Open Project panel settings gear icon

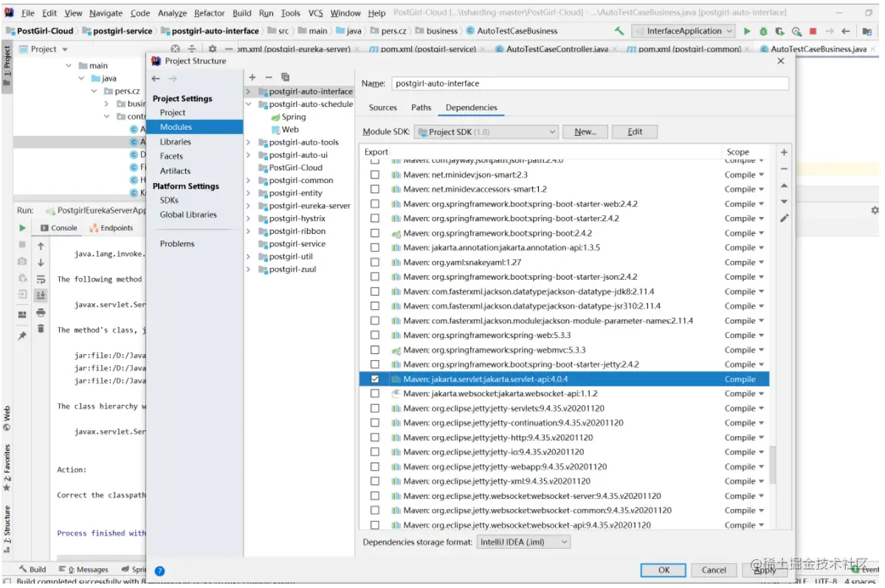pyautogui.click(x=213, y=49)
